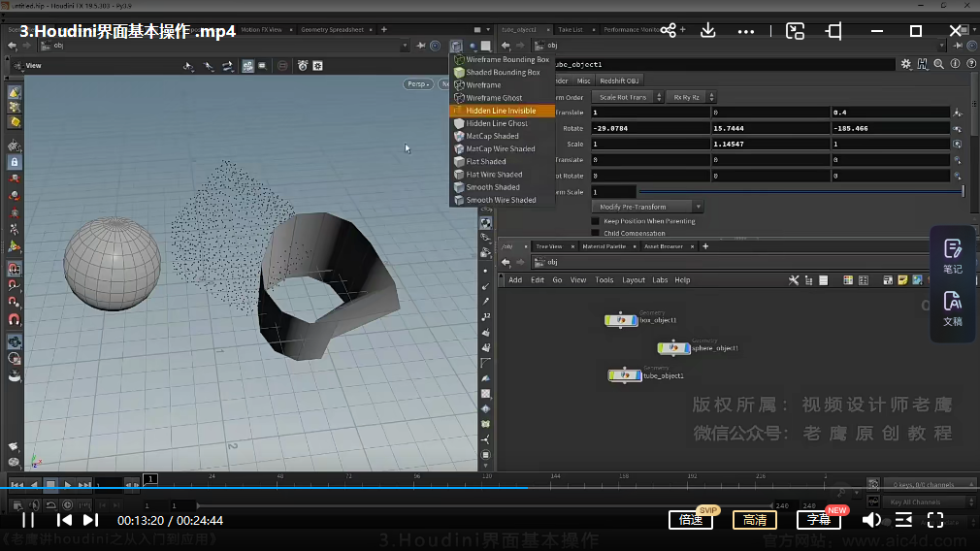Click the magnet snapping icon in left toolbar
Image resolution: width=980 pixels, height=551 pixels.
14,319
